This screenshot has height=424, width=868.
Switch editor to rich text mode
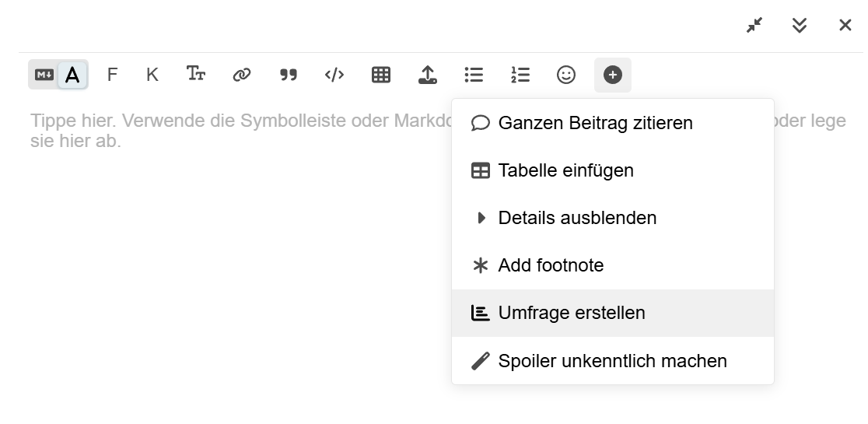point(72,75)
